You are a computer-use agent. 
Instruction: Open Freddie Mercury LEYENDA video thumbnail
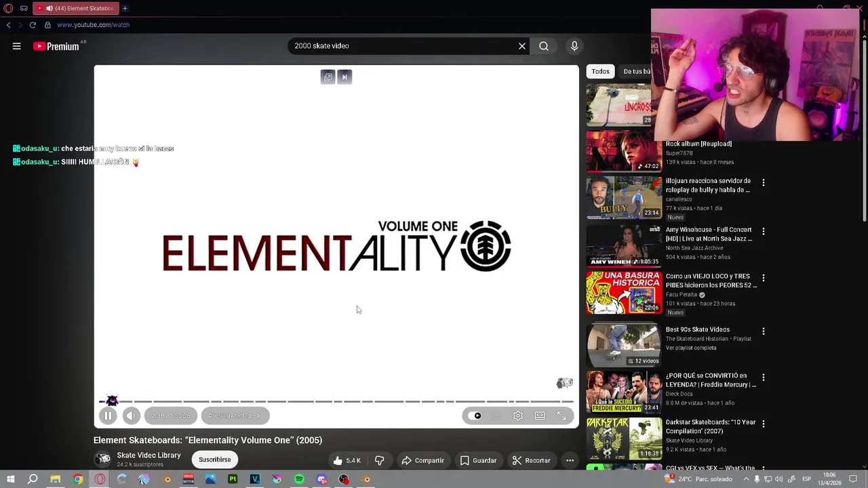pos(624,392)
